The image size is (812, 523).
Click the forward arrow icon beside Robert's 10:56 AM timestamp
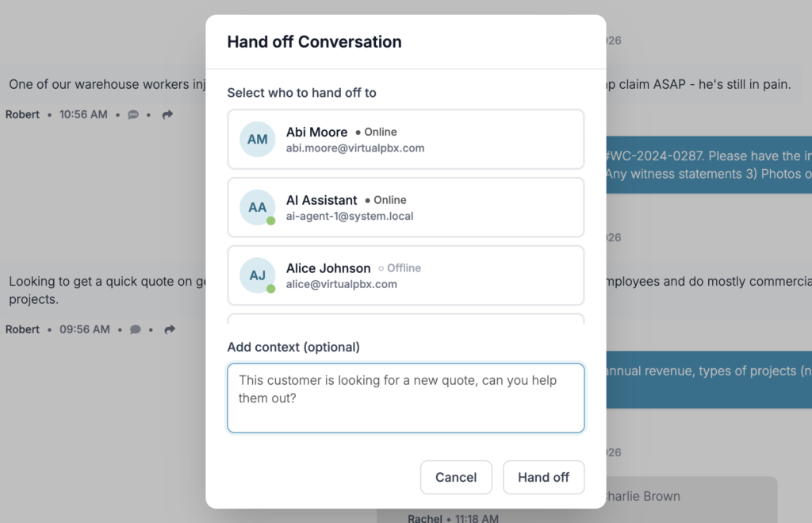click(167, 114)
